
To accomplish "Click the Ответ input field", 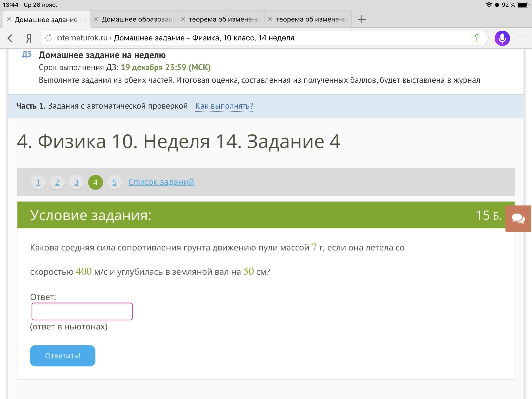I will pyautogui.click(x=82, y=311).
